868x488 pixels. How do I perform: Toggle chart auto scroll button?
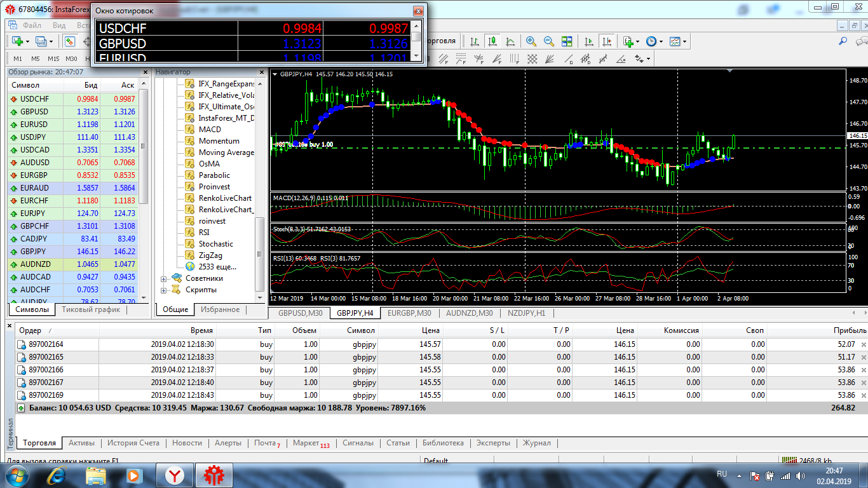pos(589,41)
